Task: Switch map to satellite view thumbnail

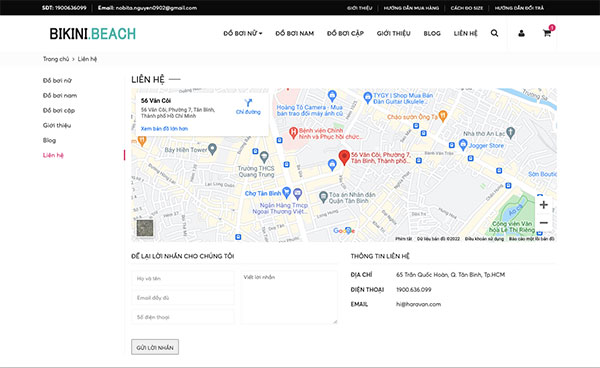Action: 145,228
